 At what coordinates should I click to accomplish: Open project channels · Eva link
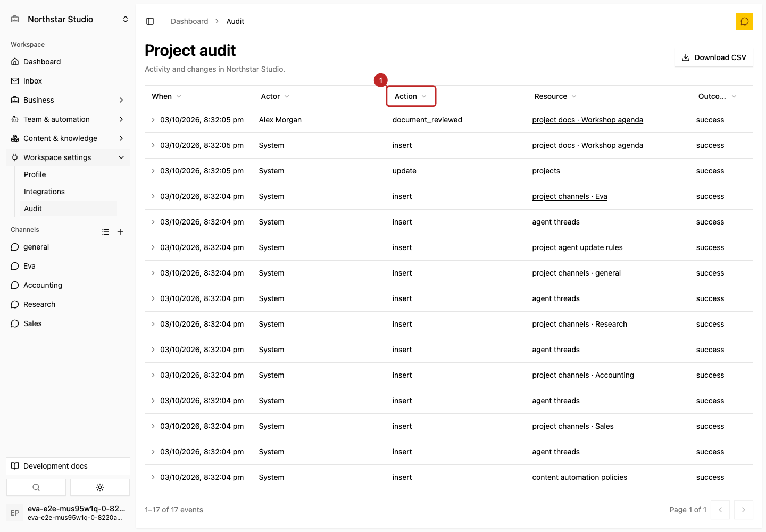click(570, 196)
